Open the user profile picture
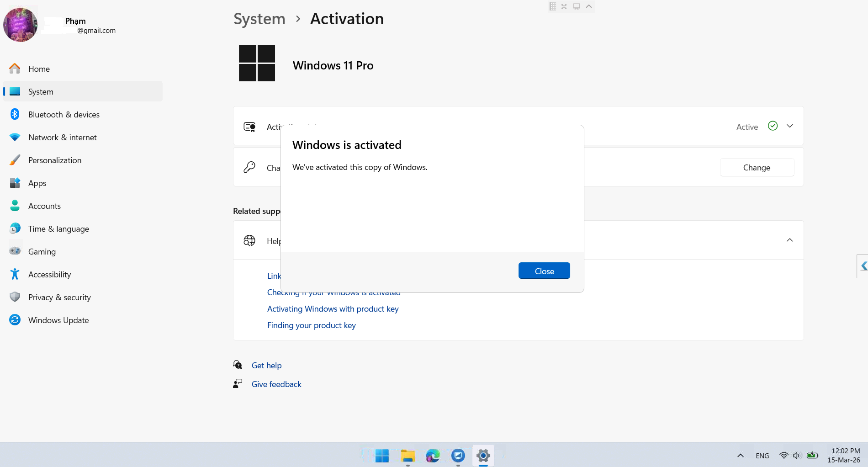This screenshot has width=868, height=467. [x=21, y=25]
